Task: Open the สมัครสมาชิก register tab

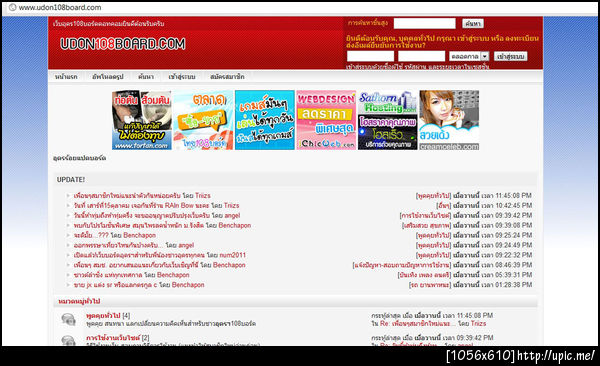Action: (227, 77)
